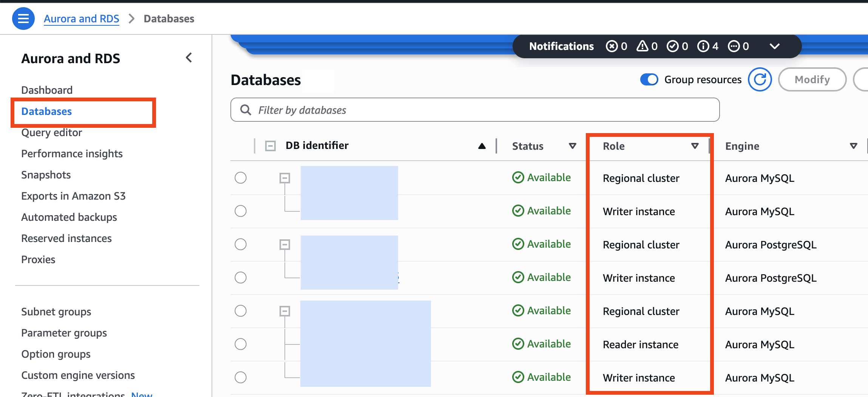This screenshot has height=397, width=868.
Task: Click Available status icon of first Regional cluster
Action: tap(518, 177)
